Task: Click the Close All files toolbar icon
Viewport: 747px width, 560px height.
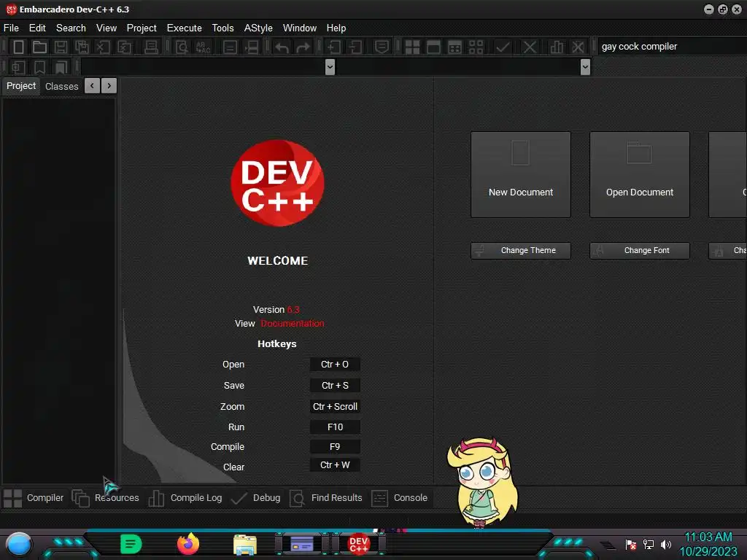Action: tap(124, 47)
